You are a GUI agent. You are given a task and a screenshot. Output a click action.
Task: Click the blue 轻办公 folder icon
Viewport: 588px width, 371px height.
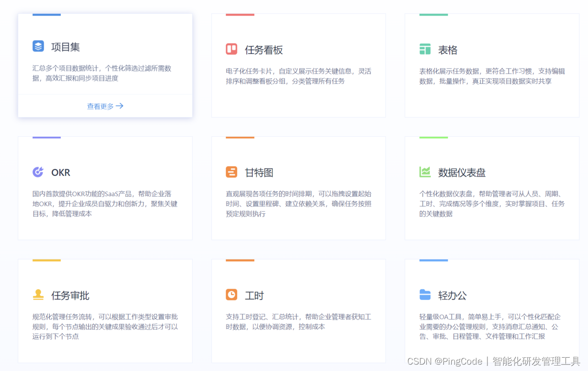425,295
